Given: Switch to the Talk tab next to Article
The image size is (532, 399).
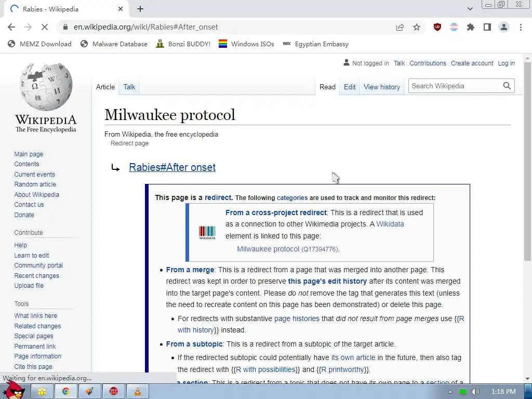Looking at the screenshot, I should 129,87.
